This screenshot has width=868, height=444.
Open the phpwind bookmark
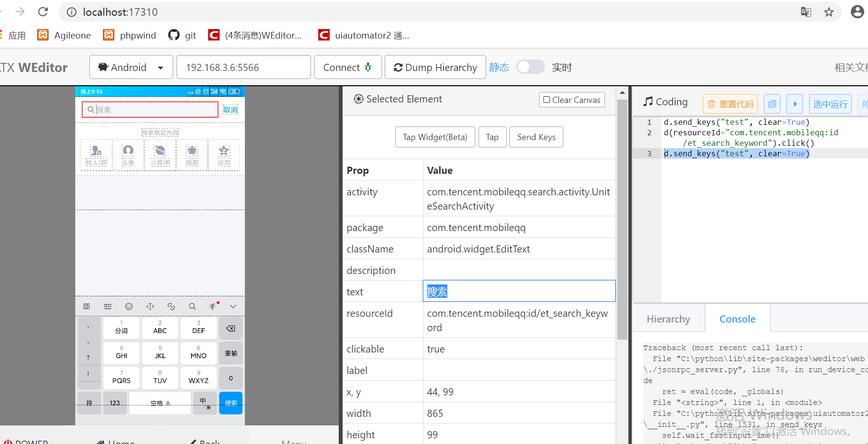[x=130, y=35]
